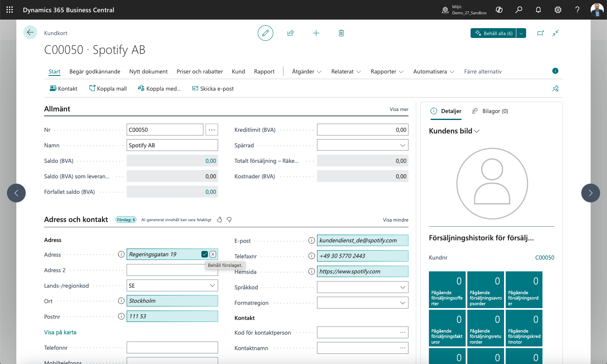This screenshot has width=607, height=364.
Task: Click the share icon in header
Action: (x=290, y=33)
